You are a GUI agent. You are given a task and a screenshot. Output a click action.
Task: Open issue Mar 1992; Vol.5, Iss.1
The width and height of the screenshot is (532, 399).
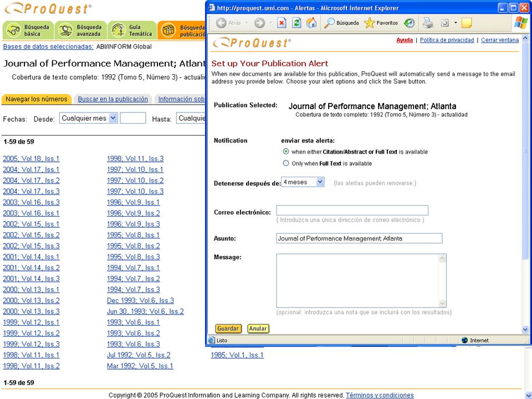pos(140,366)
